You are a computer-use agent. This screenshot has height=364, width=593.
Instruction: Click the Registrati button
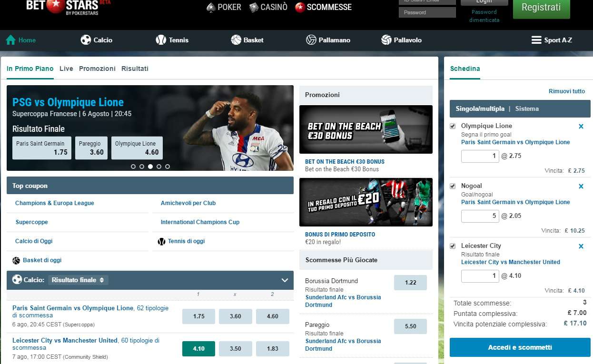point(541,8)
